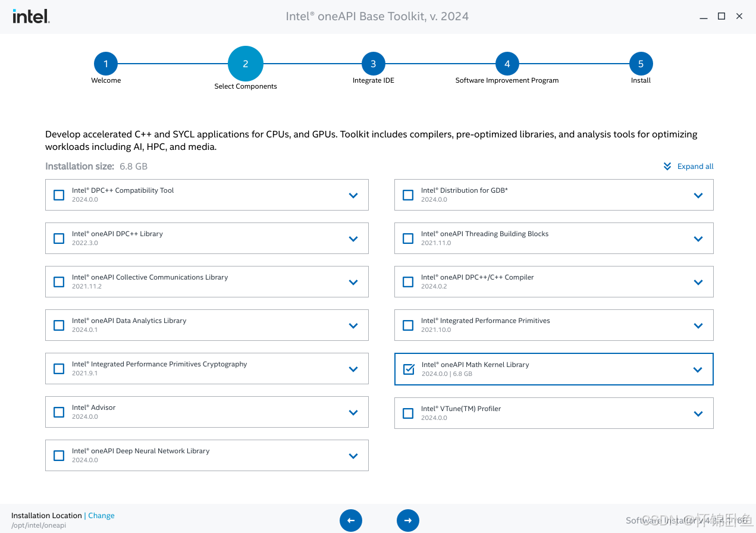Expand Performance Primitives Cryptography chevron

click(x=353, y=369)
